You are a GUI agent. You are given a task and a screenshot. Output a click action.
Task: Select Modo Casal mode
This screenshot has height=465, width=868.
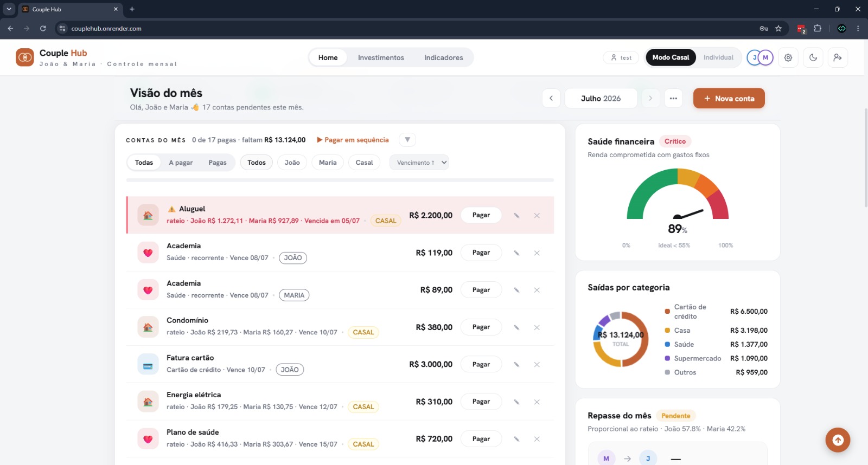pos(671,57)
